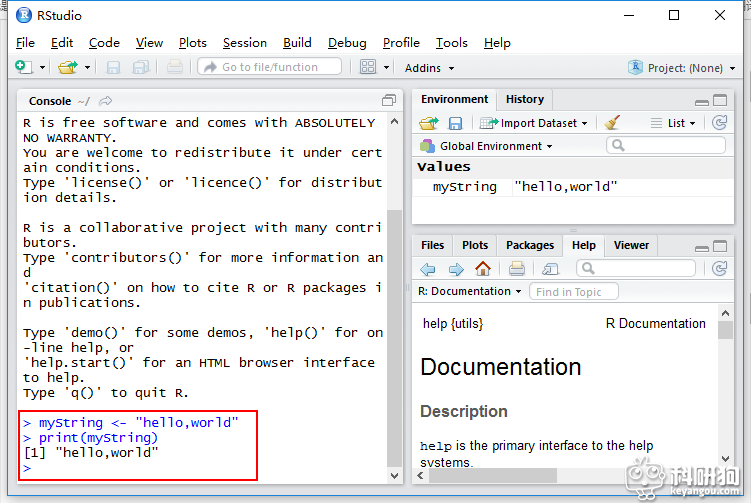Open the Session menu
751x503 pixels.
(x=245, y=43)
